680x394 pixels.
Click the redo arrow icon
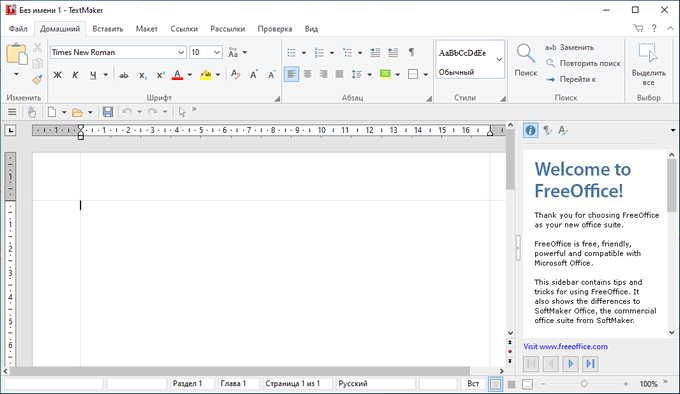[152, 112]
